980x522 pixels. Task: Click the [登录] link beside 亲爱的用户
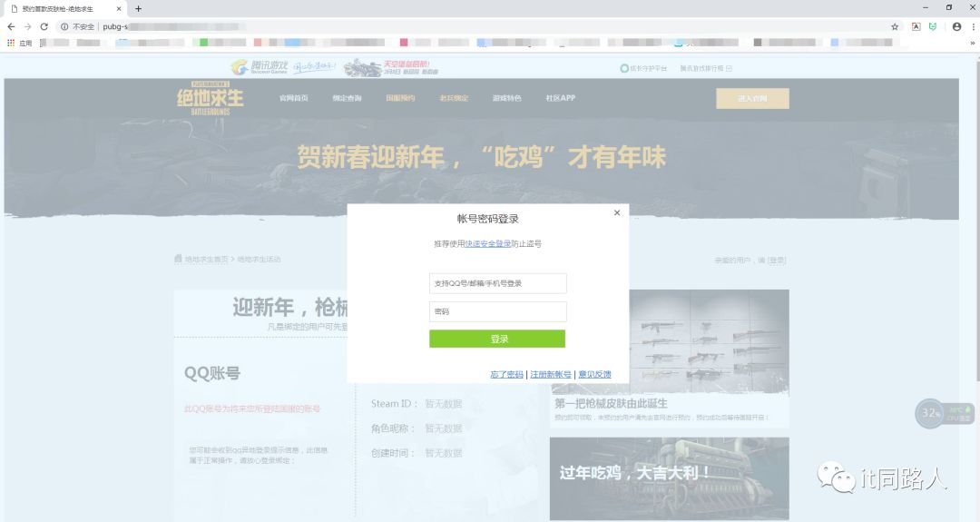coord(777,260)
